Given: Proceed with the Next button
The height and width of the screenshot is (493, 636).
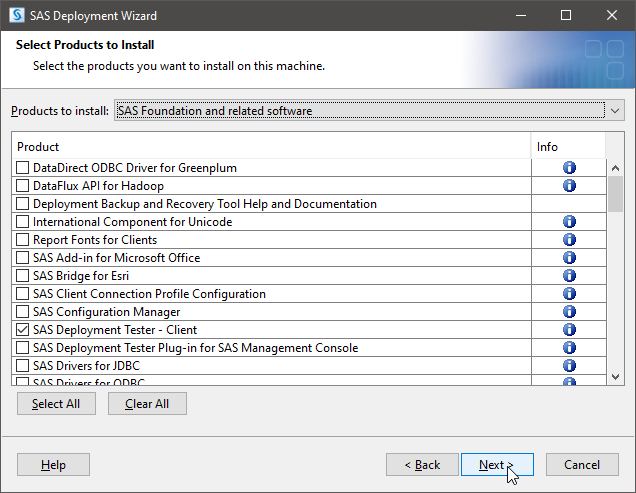Looking at the screenshot, I should pyautogui.click(x=497, y=465).
